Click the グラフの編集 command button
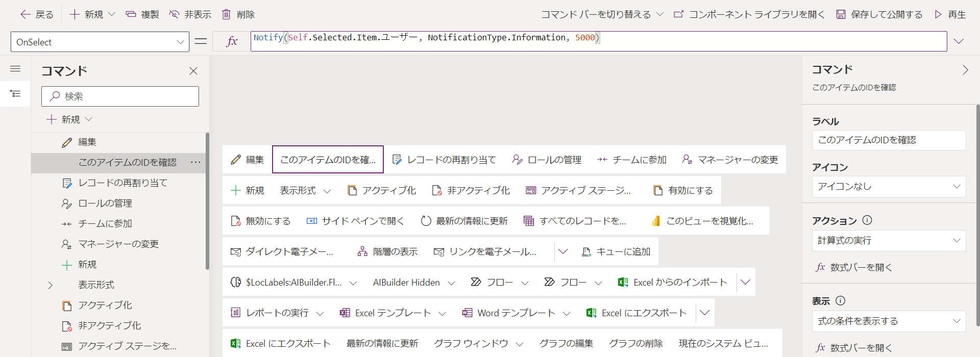 pyautogui.click(x=566, y=343)
